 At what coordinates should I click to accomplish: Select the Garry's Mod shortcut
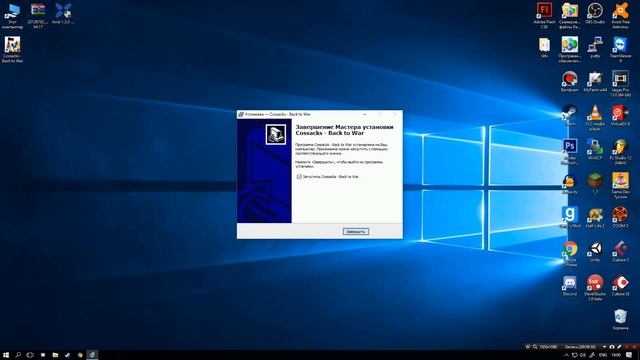[x=569, y=217]
